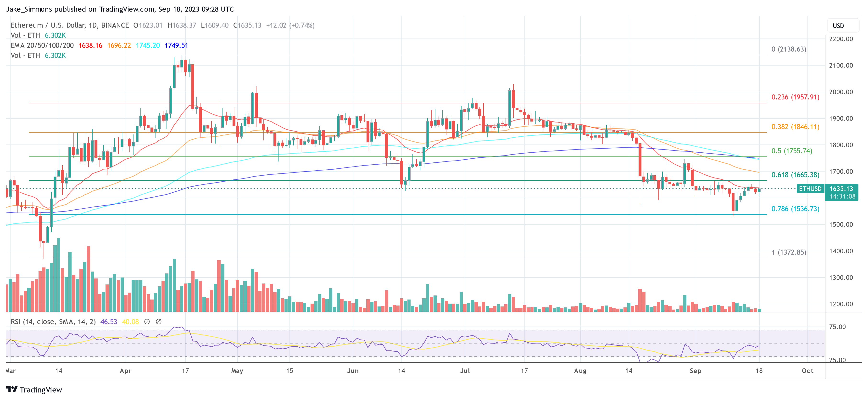Image resolution: width=868 pixels, height=400 pixels.
Task: Click the EMA 100 value 1745.20
Action: pos(148,45)
